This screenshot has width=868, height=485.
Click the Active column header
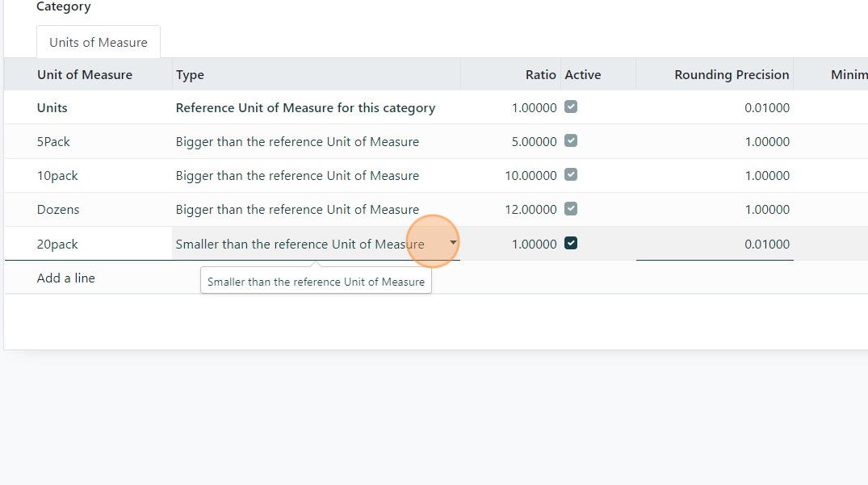(583, 75)
